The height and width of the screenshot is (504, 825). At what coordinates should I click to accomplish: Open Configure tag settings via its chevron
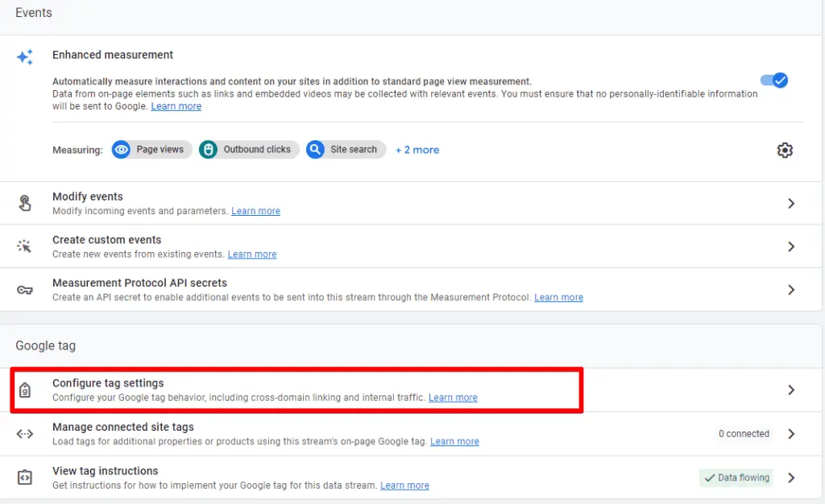791,390
